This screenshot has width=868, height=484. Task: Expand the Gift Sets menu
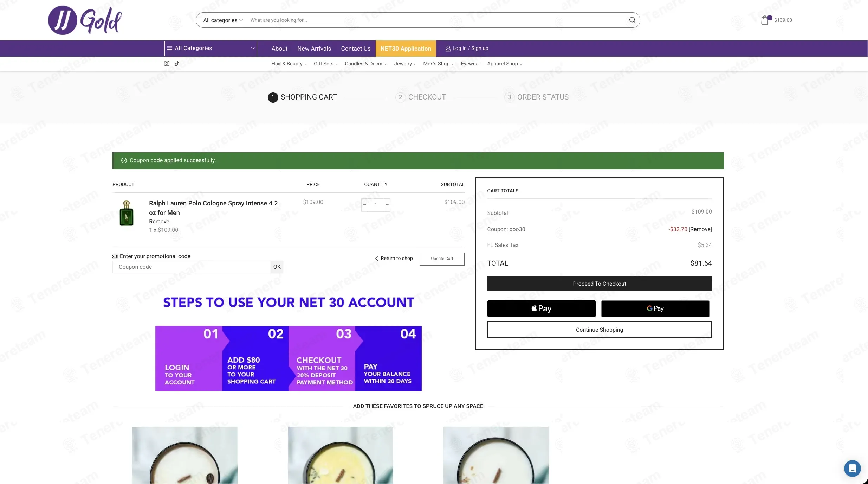click(325, 64)
